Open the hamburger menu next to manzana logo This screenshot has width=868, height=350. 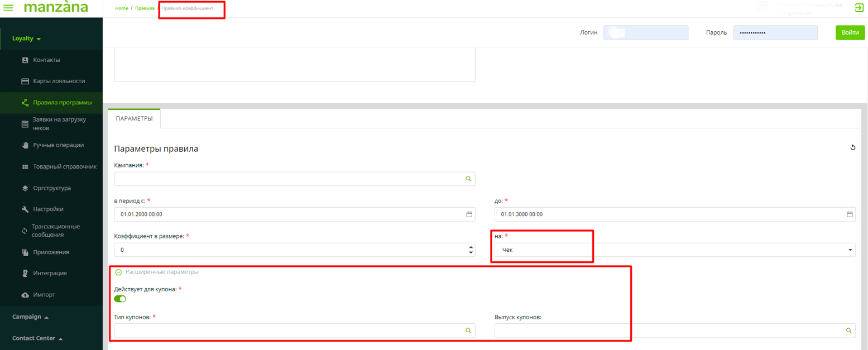[8, 8]
